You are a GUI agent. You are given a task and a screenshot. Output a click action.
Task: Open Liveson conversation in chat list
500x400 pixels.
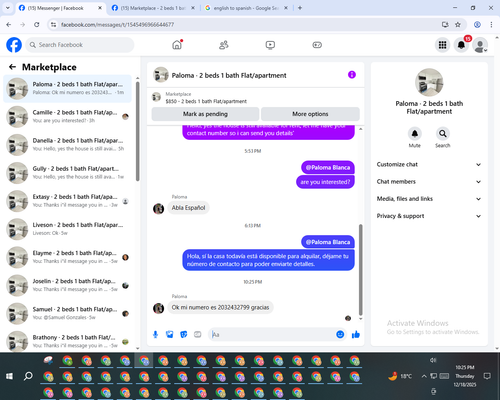[68, 229]
